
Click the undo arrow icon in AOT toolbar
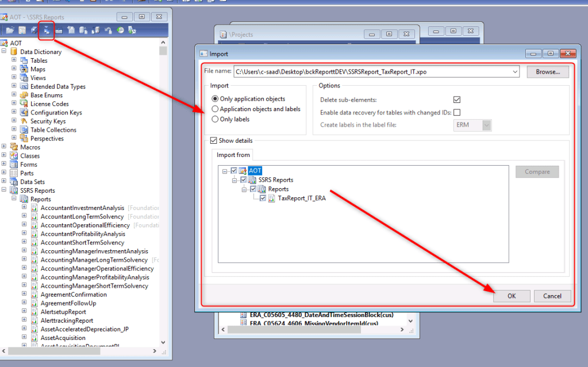[108, 30]
